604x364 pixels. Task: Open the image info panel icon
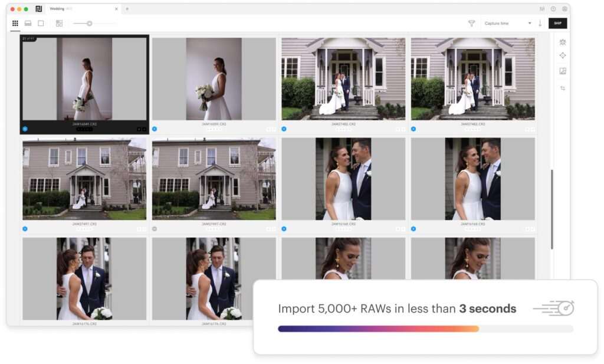[563, 71]
